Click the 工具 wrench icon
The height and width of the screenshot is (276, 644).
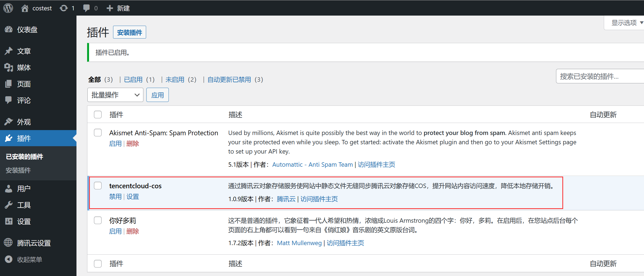coord(9,205)
